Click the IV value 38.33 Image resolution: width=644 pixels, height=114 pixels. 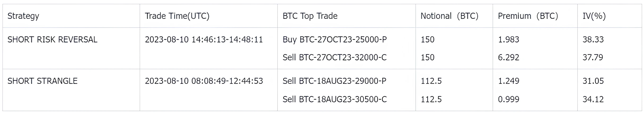pos(593,40)
